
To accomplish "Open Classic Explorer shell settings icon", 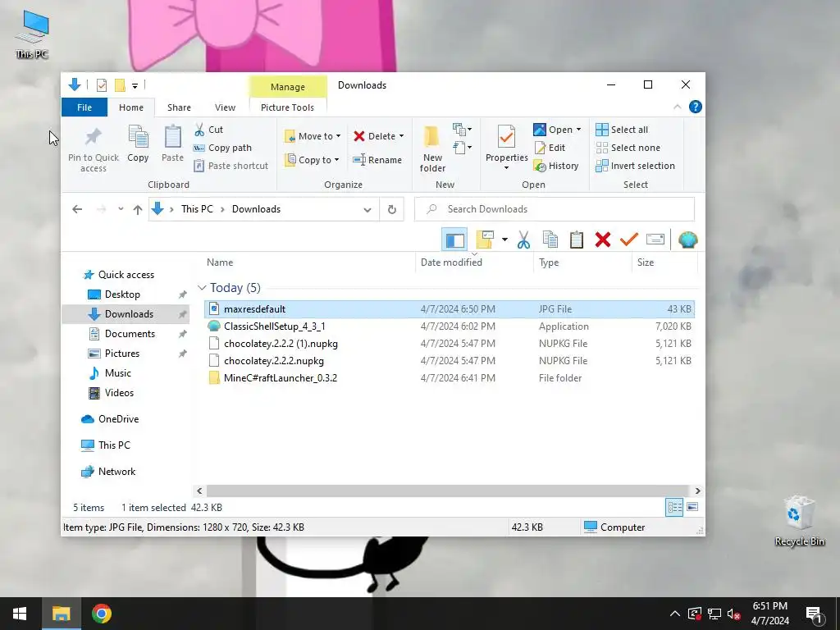I will click(x=688, y=240).
